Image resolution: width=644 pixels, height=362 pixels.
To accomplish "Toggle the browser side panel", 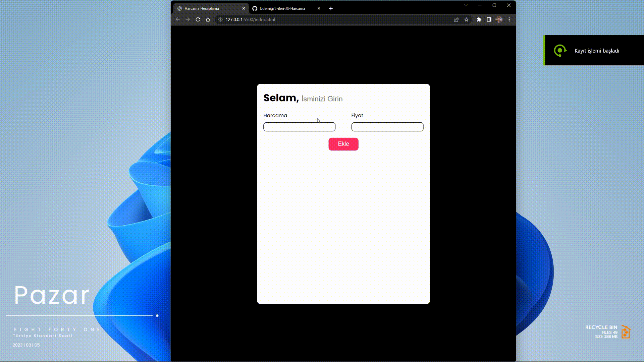I will (489, 19).
